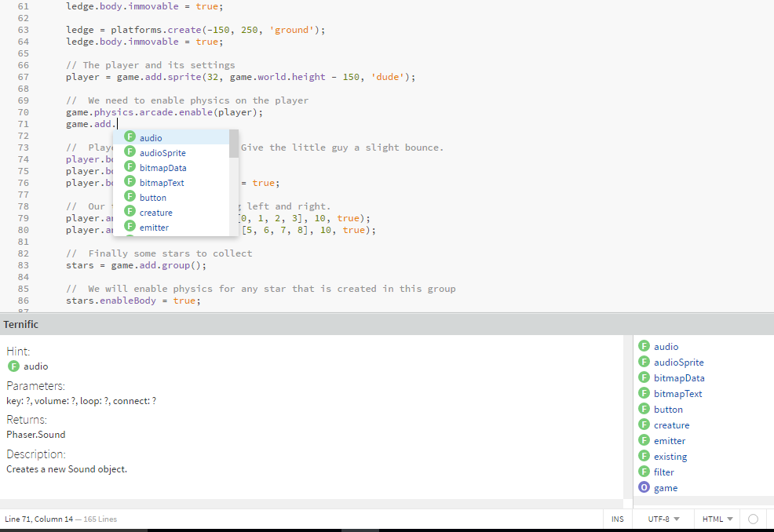Click line number 67 in gutter

tap(24, 77)
